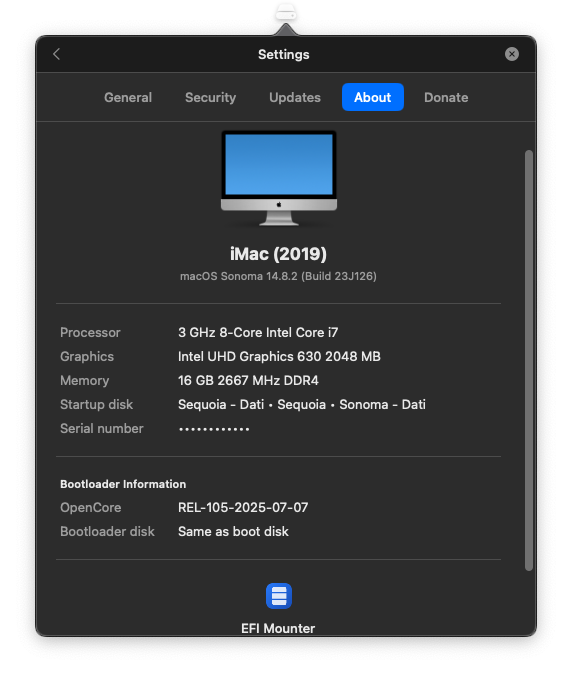Click the Processor field label

click(90, 332)
